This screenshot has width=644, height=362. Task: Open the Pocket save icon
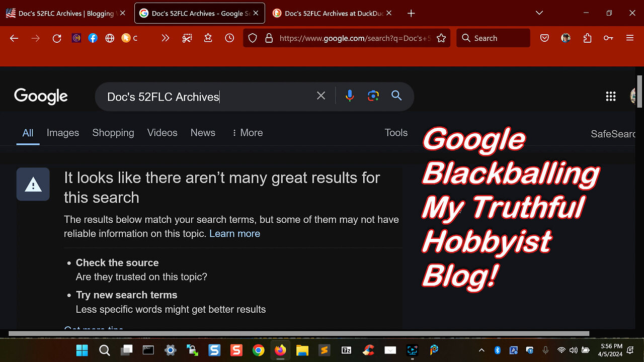click(544, 38)
